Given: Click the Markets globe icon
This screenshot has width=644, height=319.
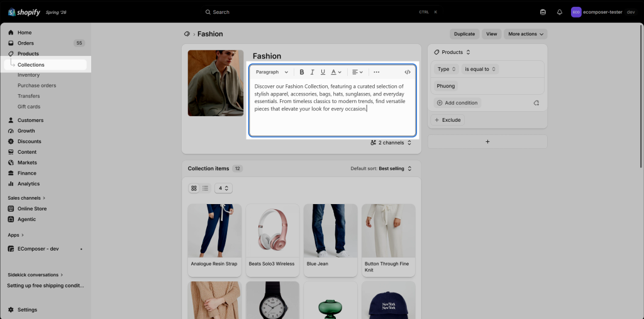Looking at the screenshot, I should pos(11,163).
